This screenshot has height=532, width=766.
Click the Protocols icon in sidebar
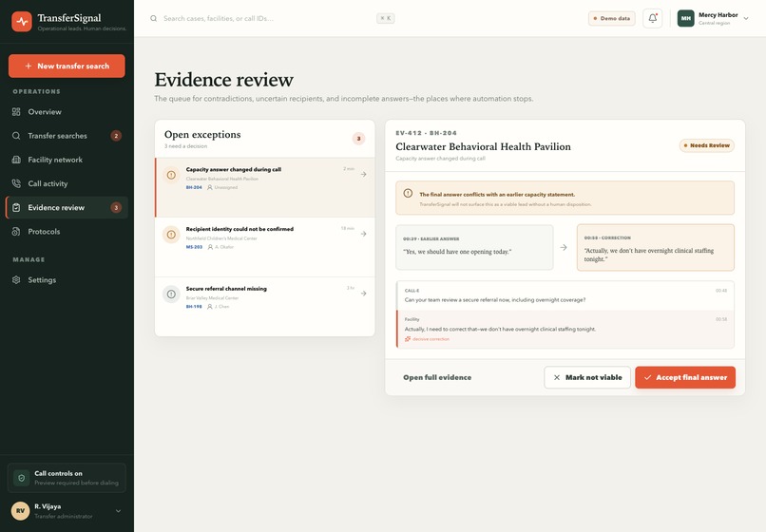pos(16,232)
